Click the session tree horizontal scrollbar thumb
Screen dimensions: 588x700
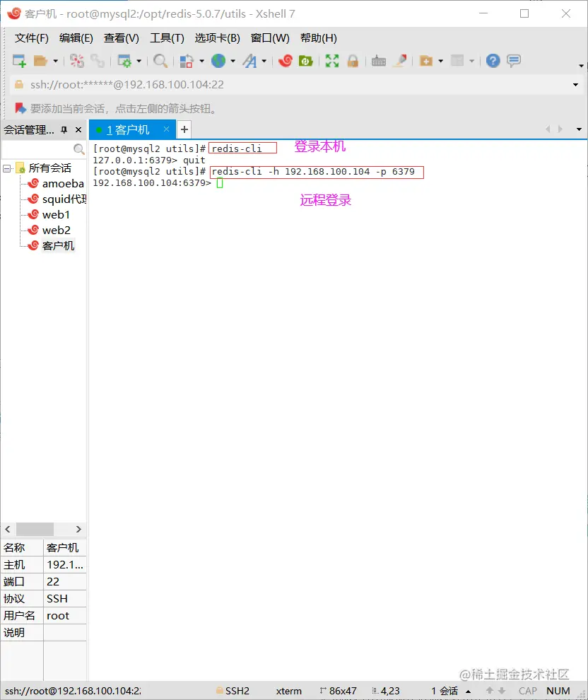[x=35, y=529]
